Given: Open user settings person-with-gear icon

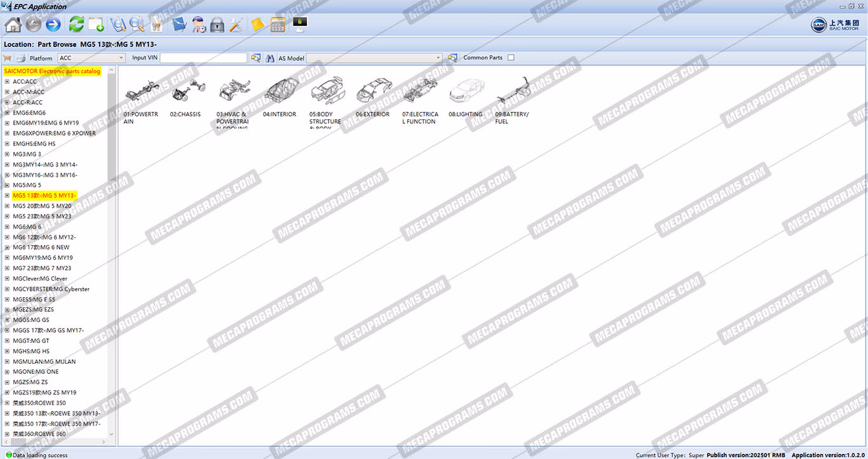Looking at the screenshot, I should tap(198, 25).
